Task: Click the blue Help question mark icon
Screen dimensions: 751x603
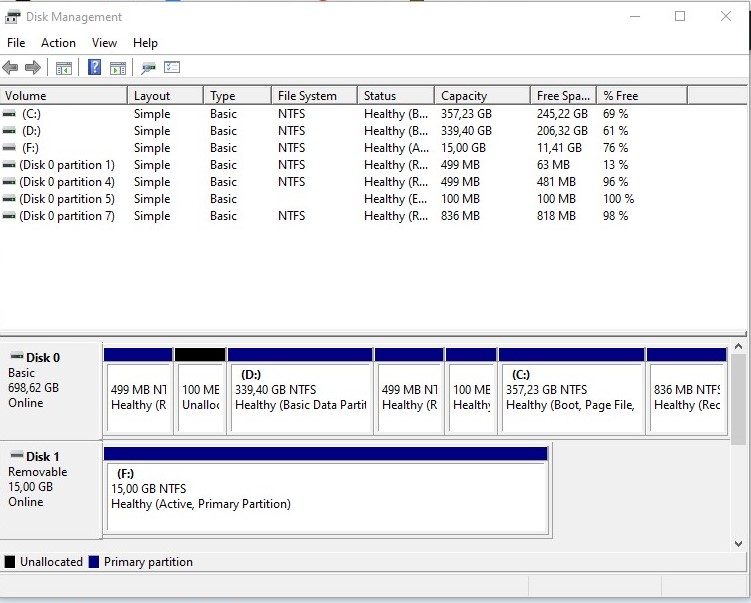Action: [x=94, y=67]
